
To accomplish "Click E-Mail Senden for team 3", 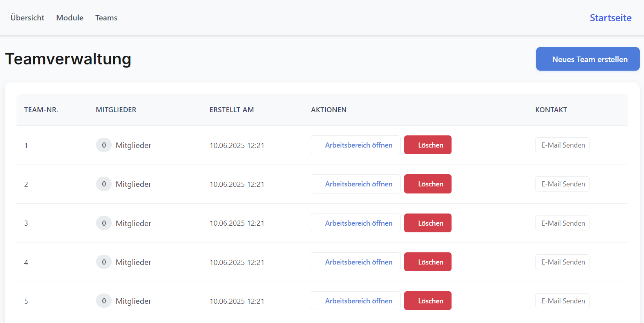I will pyautogui.click(x=562, y=223).
